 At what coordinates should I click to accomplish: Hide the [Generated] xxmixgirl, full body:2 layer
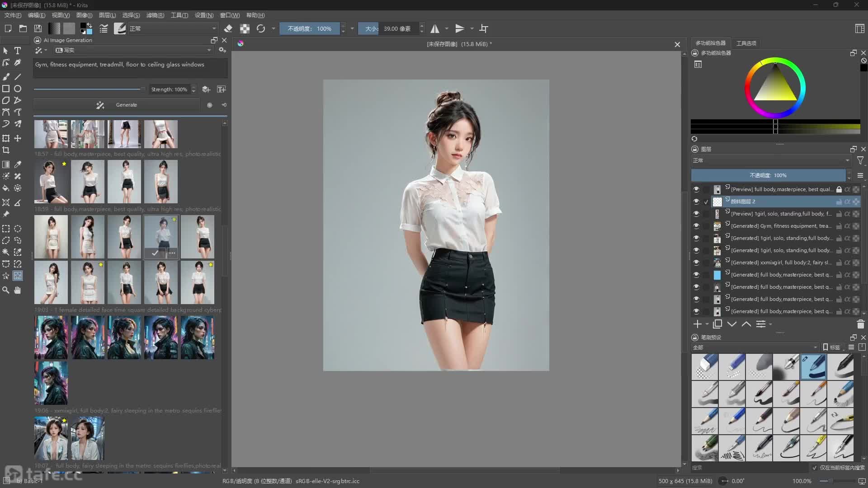(696, 263)
